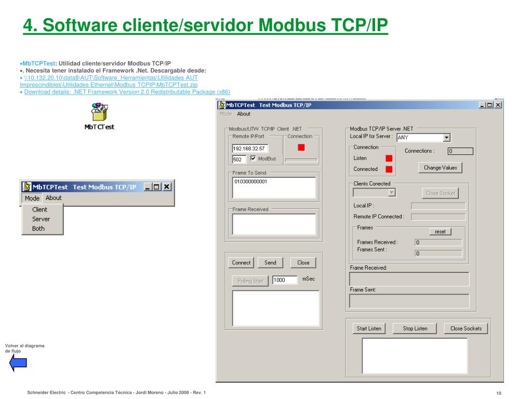Click the reset frames button

(441, 232)
